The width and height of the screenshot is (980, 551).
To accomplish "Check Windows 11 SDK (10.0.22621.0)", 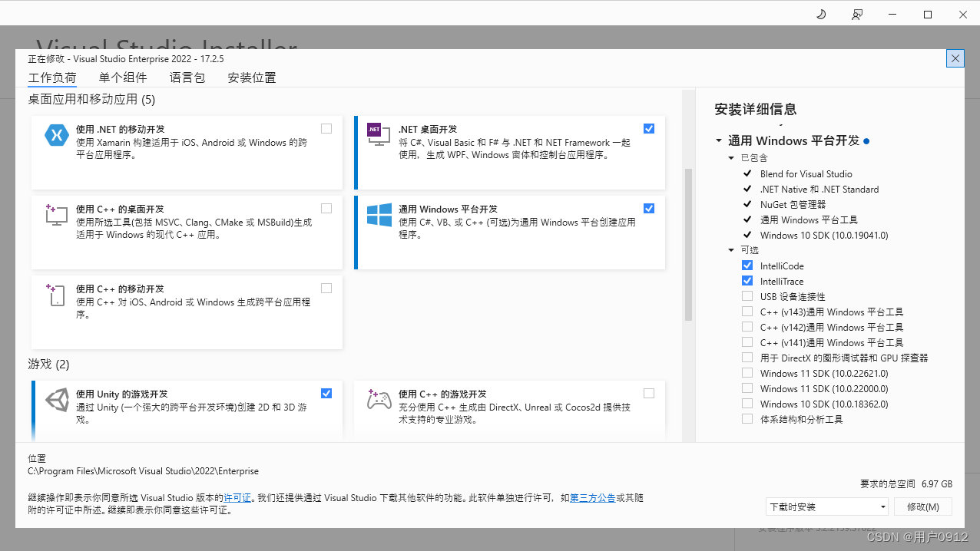I will pyautogui.click(x=747, y=373).
